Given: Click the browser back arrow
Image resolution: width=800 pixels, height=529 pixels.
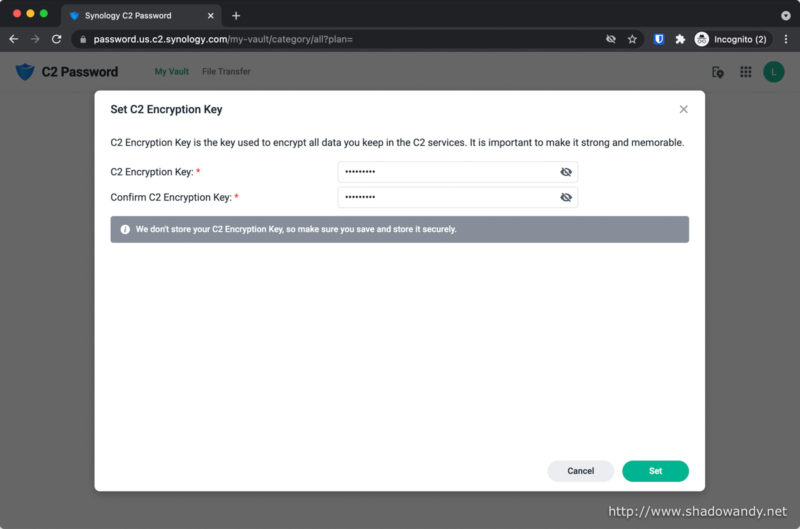Looking at the screenshot, I should click(x=14, y=39).
